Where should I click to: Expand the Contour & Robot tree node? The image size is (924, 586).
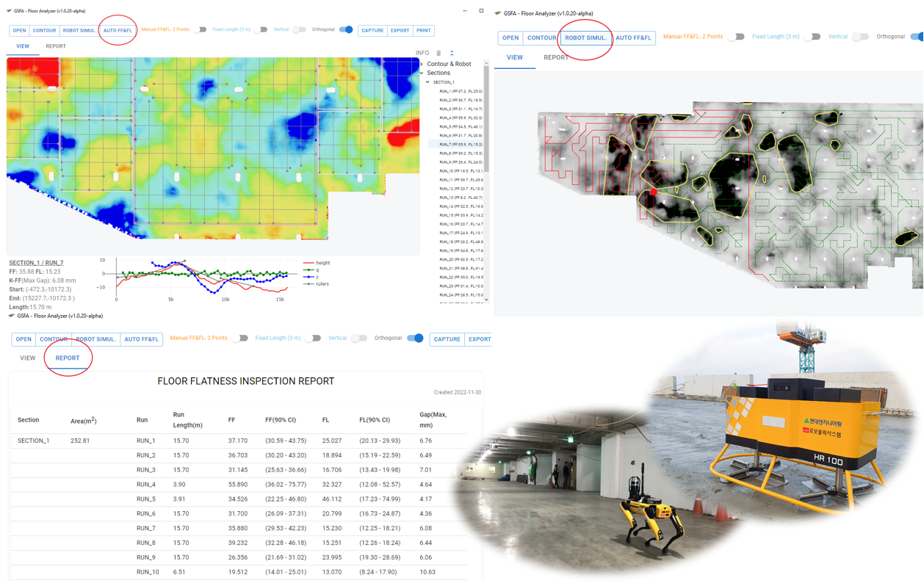point(422,65)
